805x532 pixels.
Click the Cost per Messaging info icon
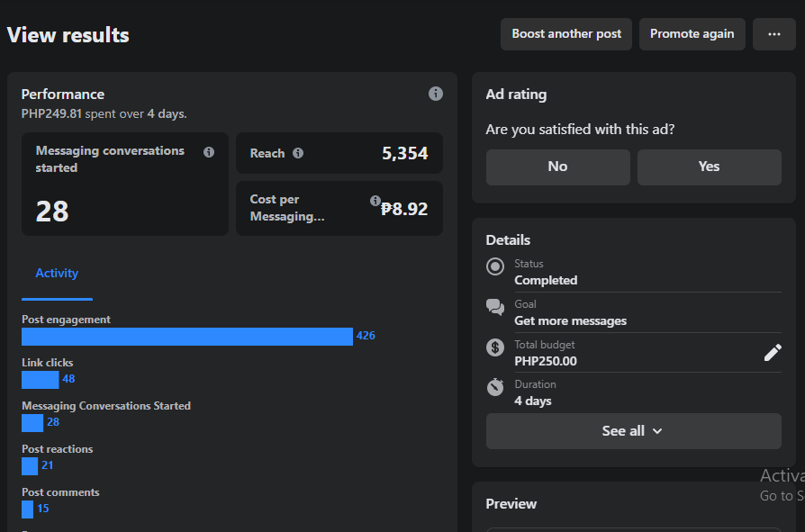pos(375,201)
